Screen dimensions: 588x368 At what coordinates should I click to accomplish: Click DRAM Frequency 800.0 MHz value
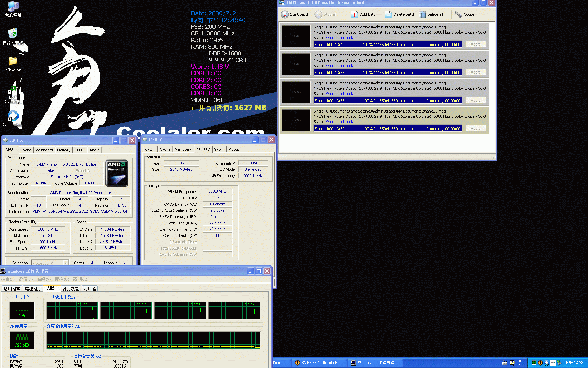[x=217, y=192]
